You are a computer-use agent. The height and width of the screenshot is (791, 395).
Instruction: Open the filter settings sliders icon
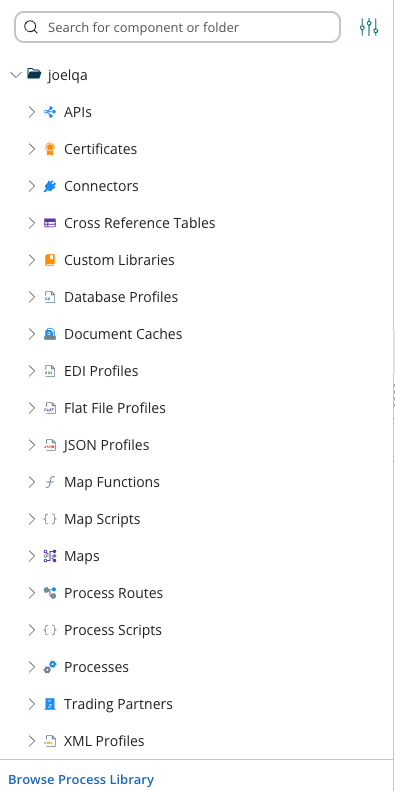pos(369,27)
